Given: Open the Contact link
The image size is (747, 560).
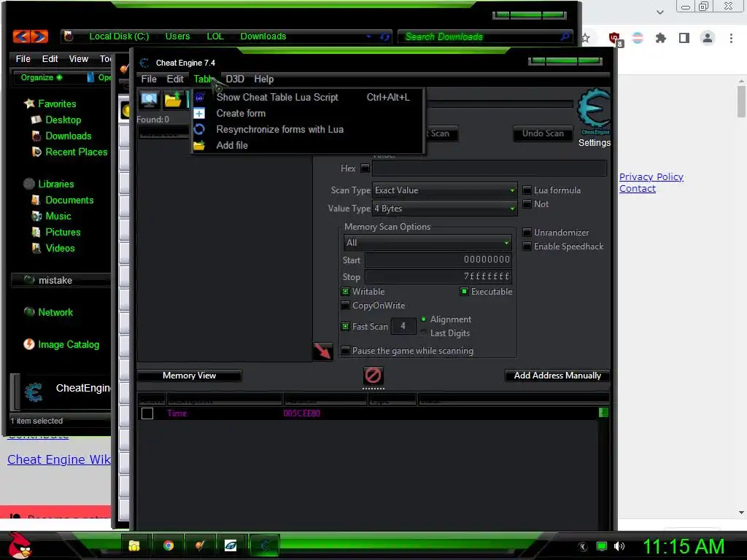Looking at the screenshot, I should pyautogui.click(x=638, y=189).
